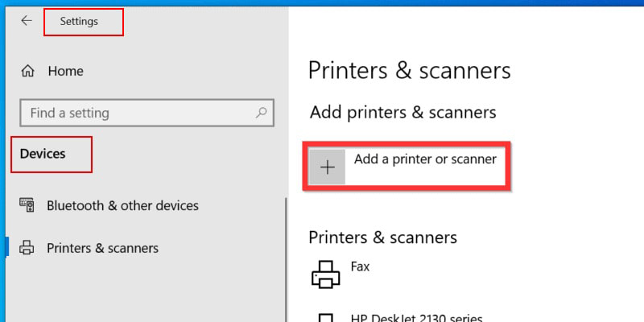Click Add a printer or scanner text

[425, 159]
